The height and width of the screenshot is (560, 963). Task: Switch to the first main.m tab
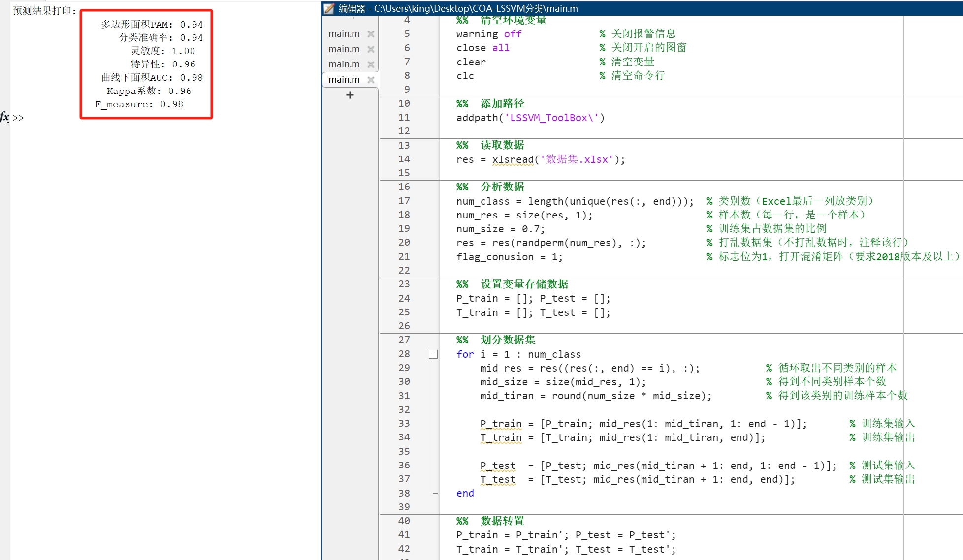[x=343, y=33]
